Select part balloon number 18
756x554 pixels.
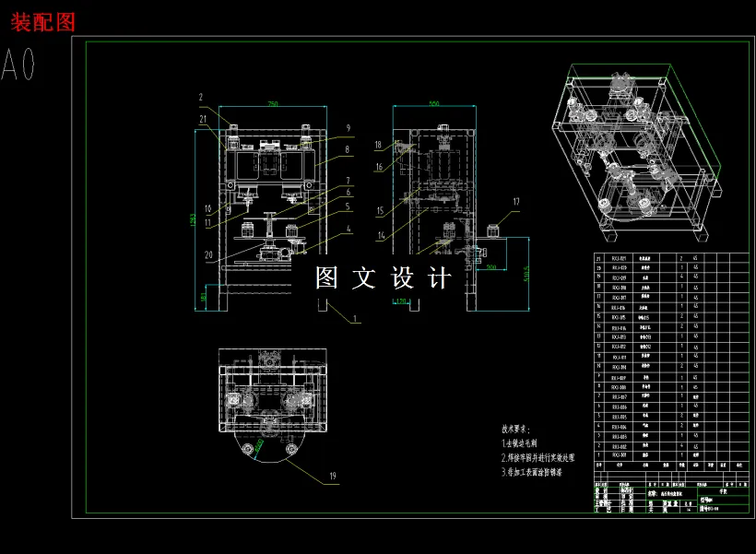click(x=378, y=145)
